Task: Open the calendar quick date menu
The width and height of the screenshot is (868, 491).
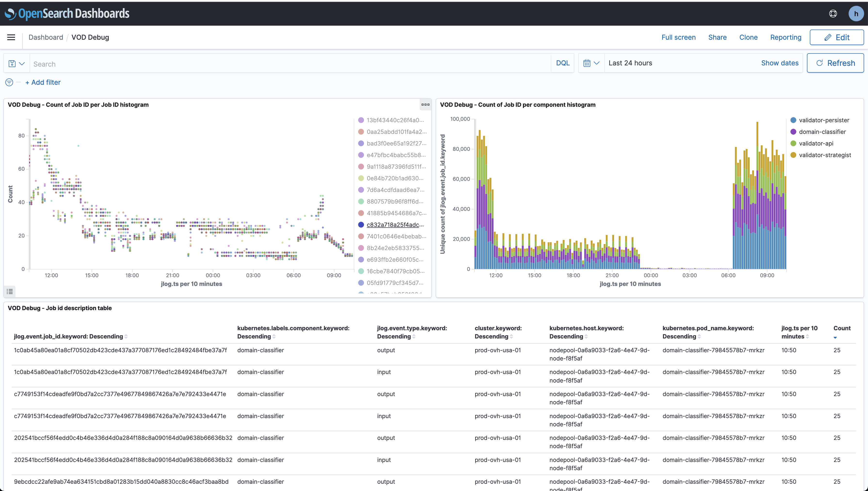Action: (591, 63)
